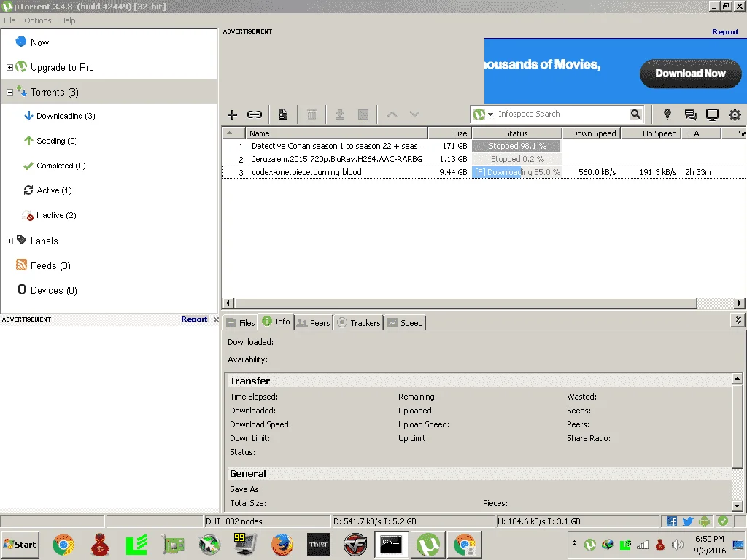Click the chat bubbles icon in toolbar
Screen dimensions: 747x560
(x=690, y=114)
